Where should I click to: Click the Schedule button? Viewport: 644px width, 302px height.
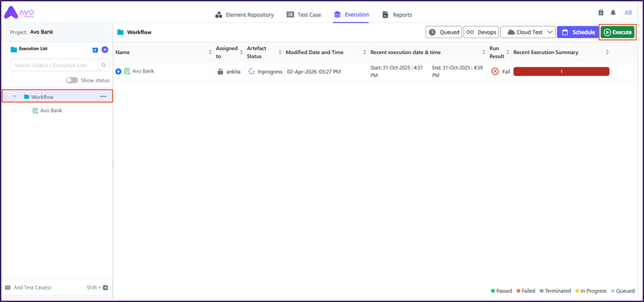pyautogui.click(x=577, y=32)
